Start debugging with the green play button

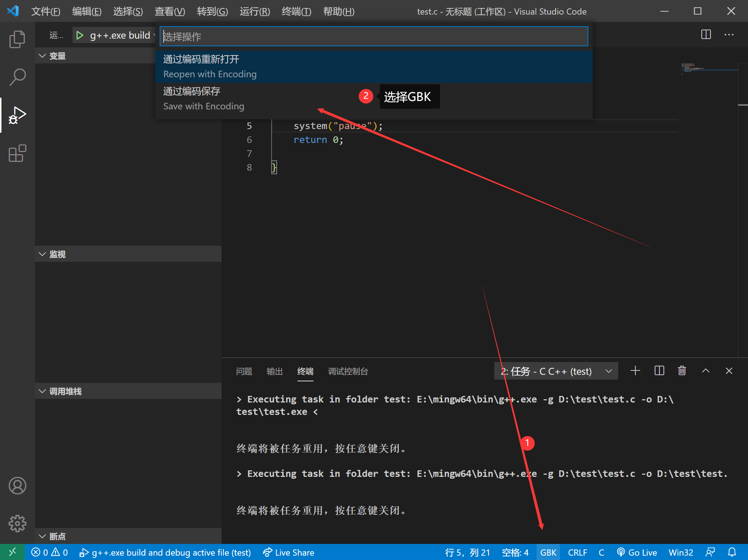coord(79,35)
